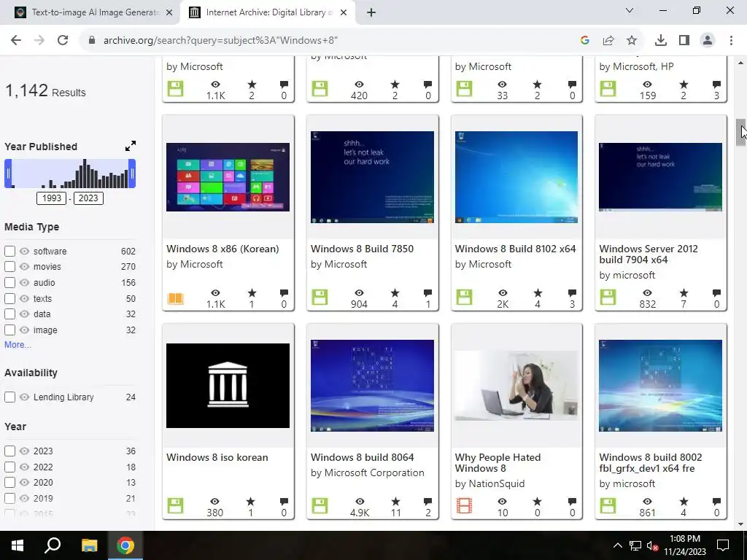Check the image media type checkbox

click(9, 330)
